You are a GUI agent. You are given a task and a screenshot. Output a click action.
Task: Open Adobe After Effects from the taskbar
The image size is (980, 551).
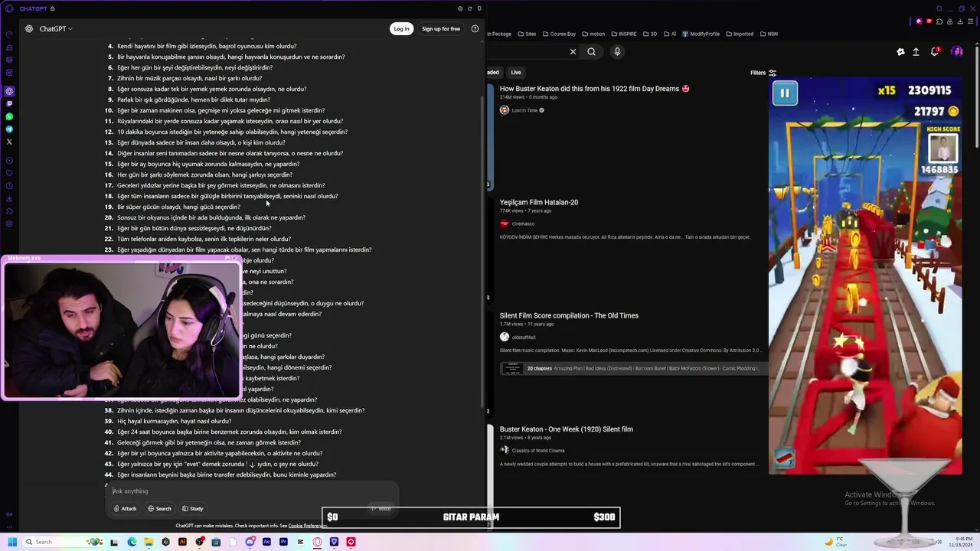point(266,542)
